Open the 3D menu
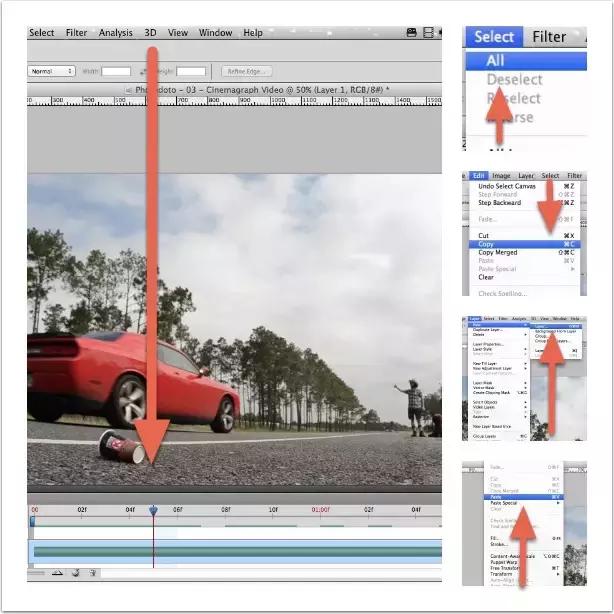The width and height of the screenshot is (614, 614). [x=150, y=33]
